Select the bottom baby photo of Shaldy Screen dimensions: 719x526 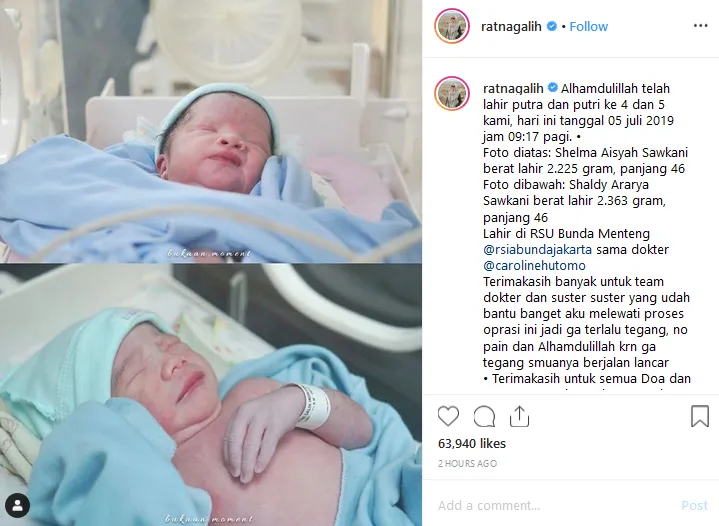point(211,395)
